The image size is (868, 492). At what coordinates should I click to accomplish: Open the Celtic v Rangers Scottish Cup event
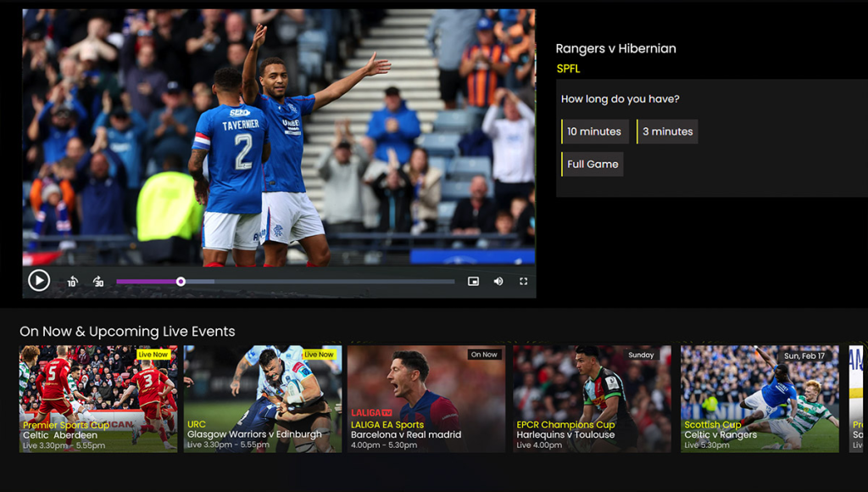point(759,399)
